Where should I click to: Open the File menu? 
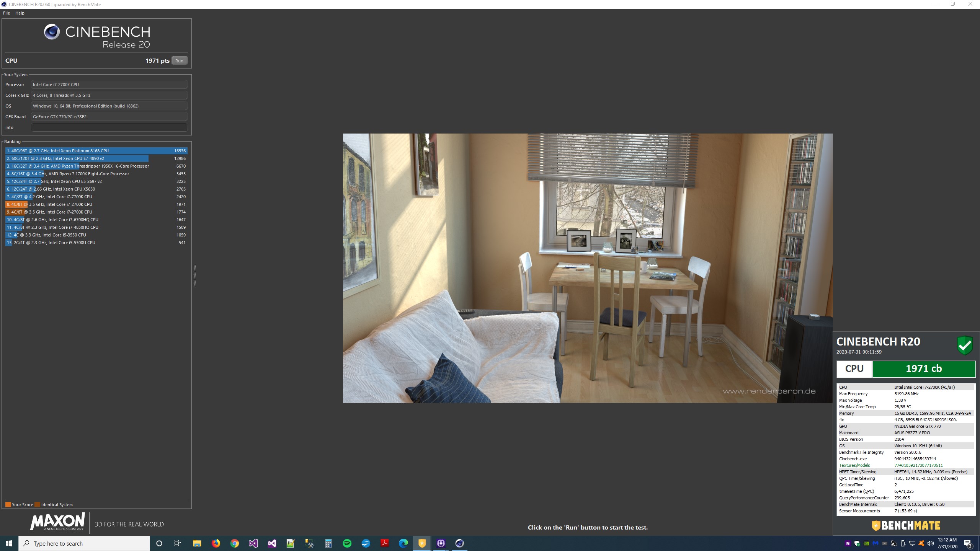[x=7, y=13]
